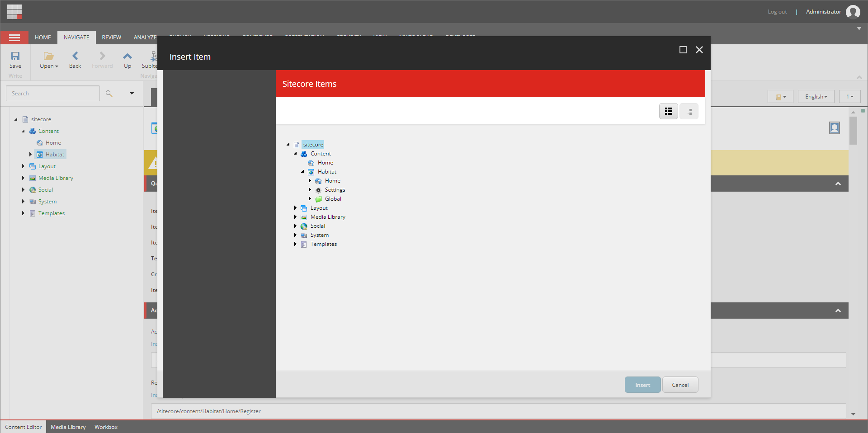Select Habitat in left content tree

(55, 155)
